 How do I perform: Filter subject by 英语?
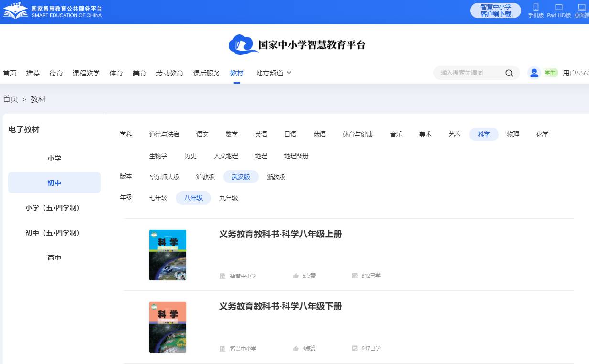coord(261,134)
